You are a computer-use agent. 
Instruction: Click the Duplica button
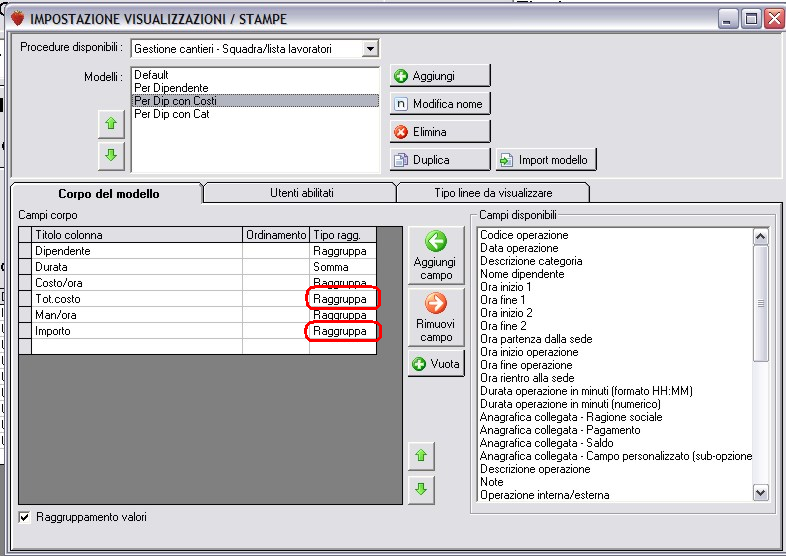(x=440, y=160)
